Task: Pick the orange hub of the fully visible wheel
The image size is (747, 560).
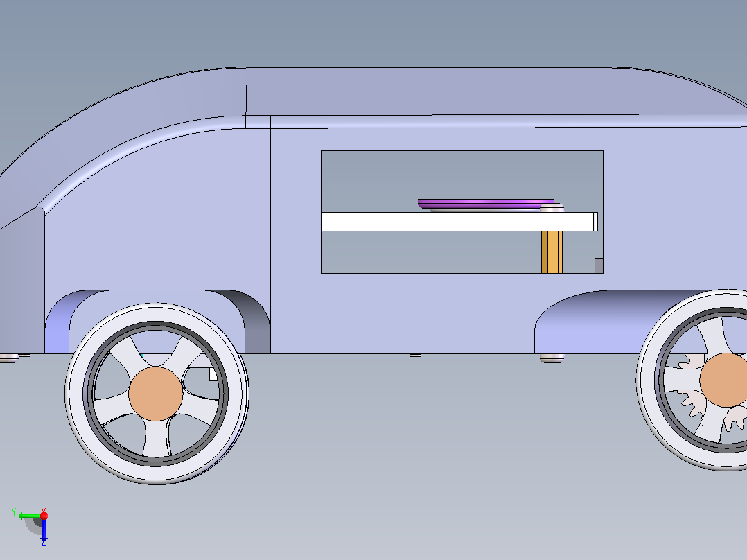Action: click(x=156, y=394)
